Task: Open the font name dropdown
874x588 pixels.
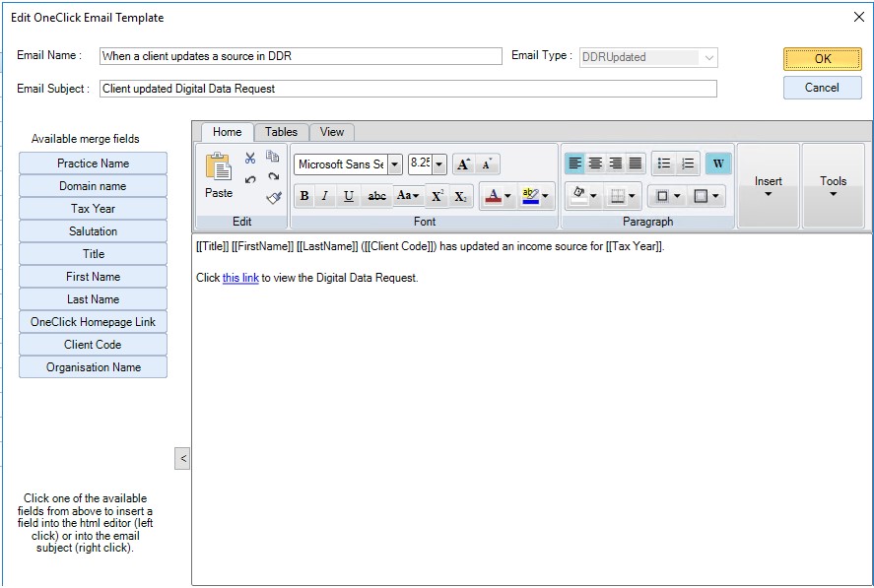Action: pos(395,164)
